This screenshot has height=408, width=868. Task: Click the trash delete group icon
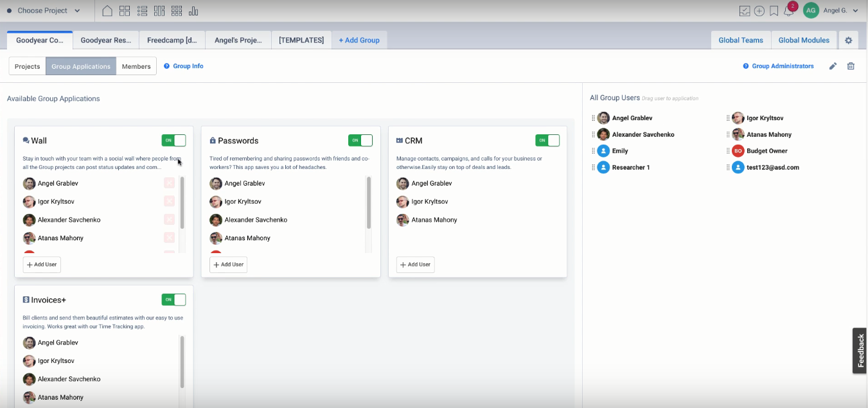click(x=851, y=66)
